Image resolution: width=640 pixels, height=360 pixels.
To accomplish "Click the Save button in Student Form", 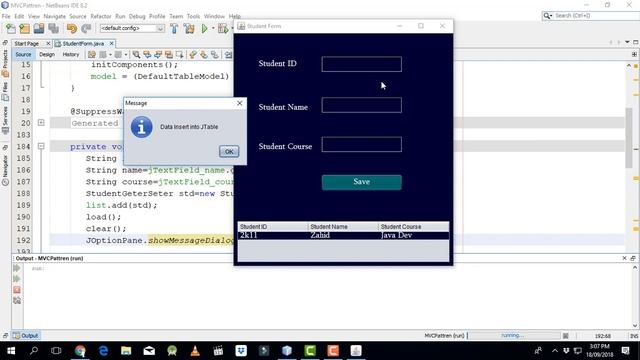I will click(x=362, y=182).
